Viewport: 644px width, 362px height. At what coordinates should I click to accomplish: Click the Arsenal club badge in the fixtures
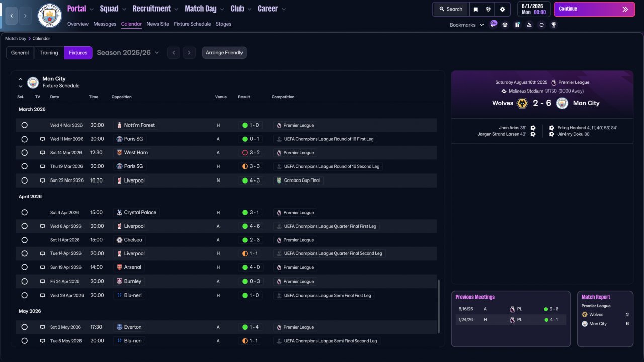click(x=119, y=267)
